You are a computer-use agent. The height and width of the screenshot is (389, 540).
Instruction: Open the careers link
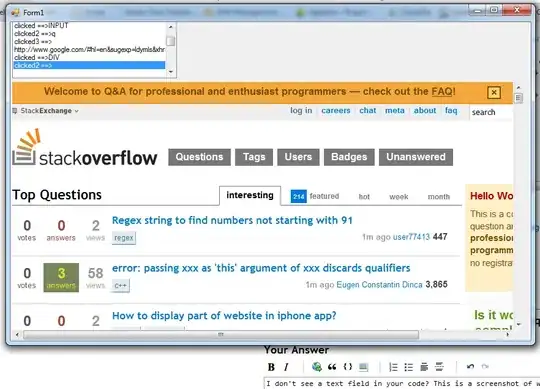point(336,111)
